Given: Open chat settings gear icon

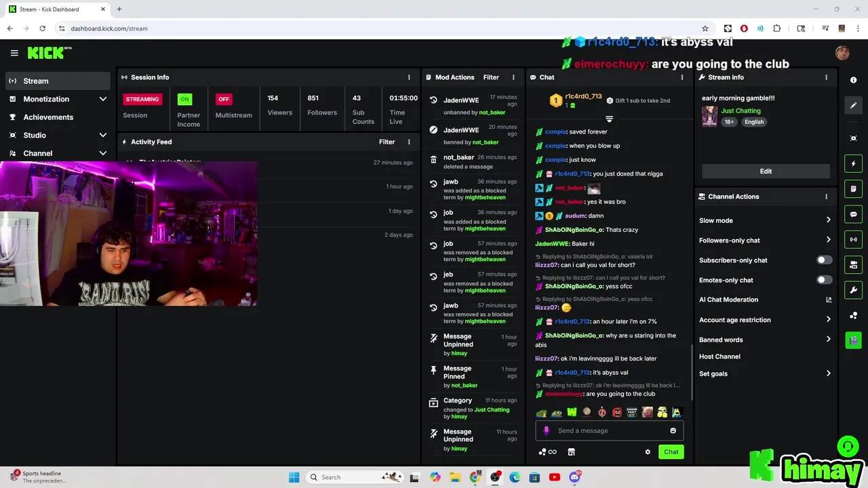Looking at the screenshot, I should coord(648,452).
